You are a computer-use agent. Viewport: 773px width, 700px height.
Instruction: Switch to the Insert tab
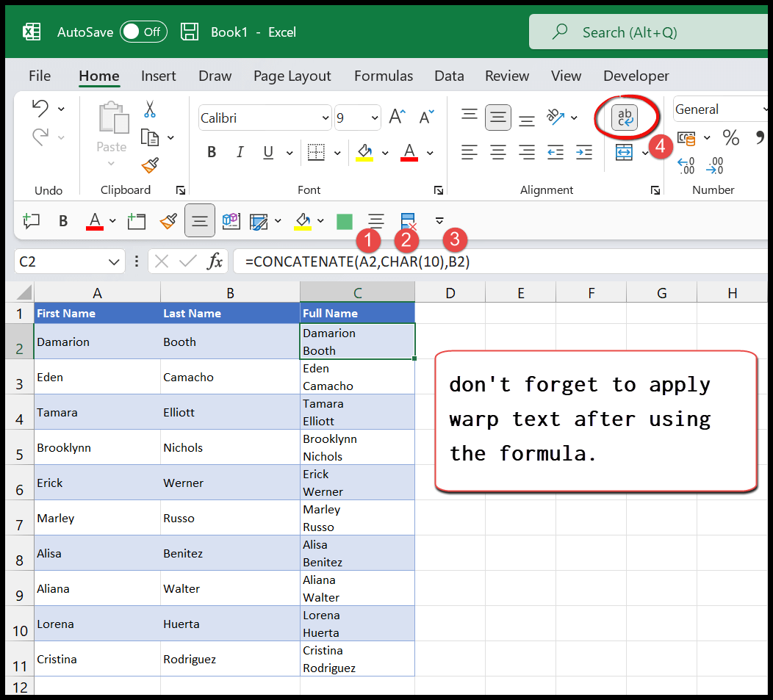(158, 76)
